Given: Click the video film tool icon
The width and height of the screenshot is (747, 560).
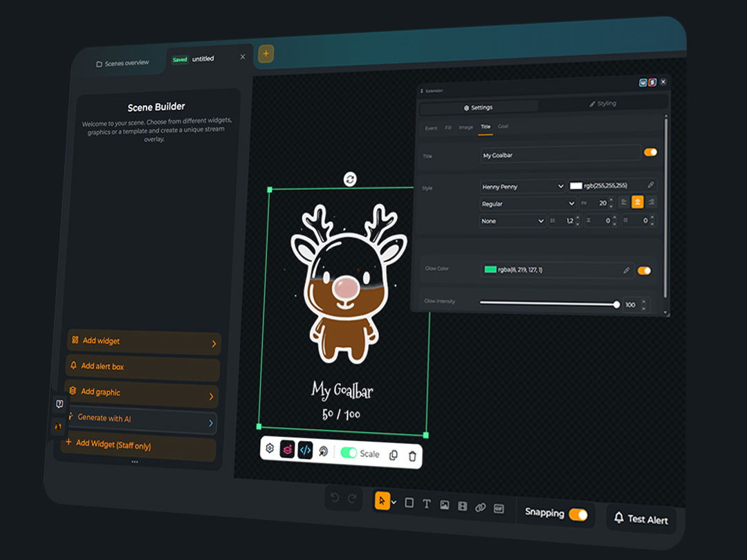Looking at the screenshot, I should [x=463, y=506].
